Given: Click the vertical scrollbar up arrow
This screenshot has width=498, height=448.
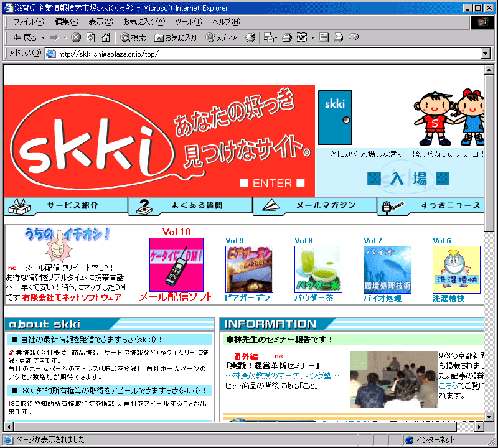Looking at the screenshot, I should (x=489, y=70).
